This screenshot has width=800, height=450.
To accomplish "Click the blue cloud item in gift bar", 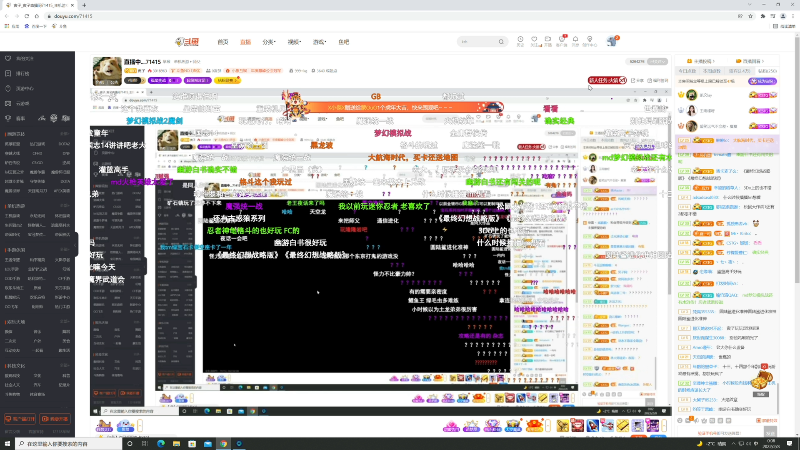I will tap(126, 425).
